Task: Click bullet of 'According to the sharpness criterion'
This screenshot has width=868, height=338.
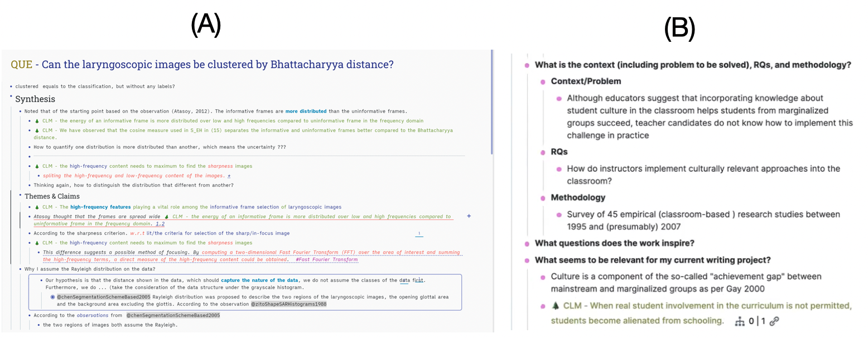Action: click(29, 233)
